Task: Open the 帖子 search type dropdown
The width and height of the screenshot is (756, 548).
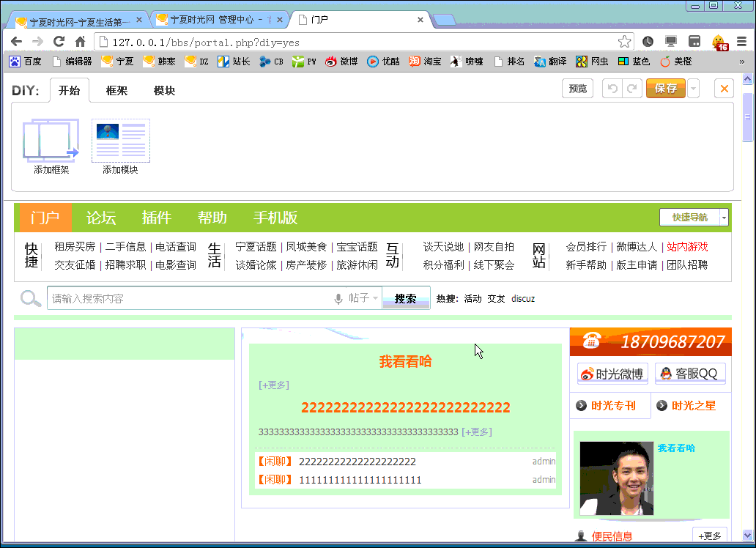Action: (x=363, y=298)
